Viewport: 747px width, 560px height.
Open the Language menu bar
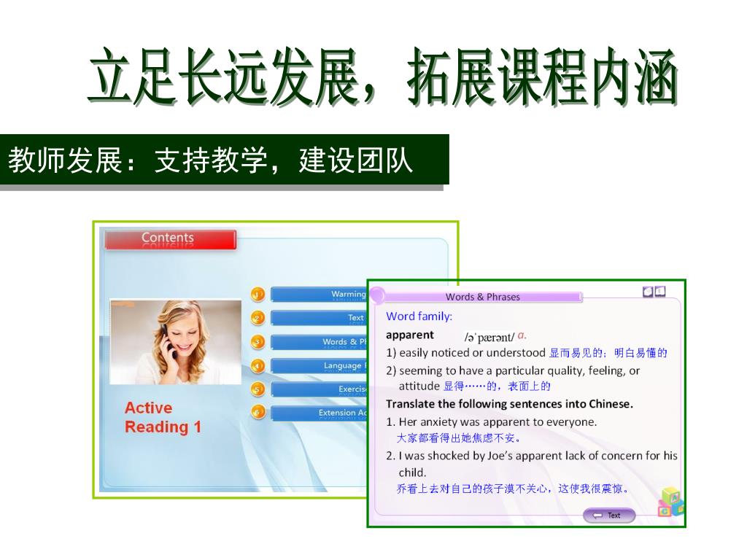pos(319,366)
